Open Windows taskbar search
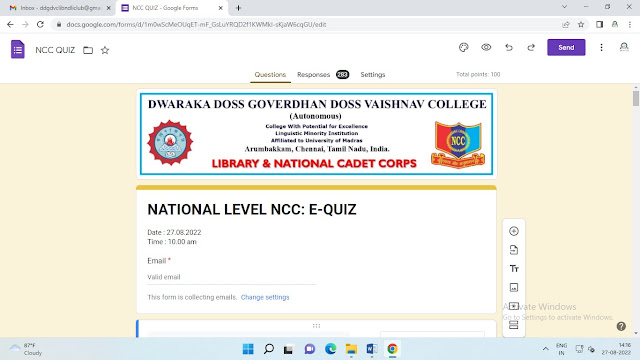 point(269,349)
